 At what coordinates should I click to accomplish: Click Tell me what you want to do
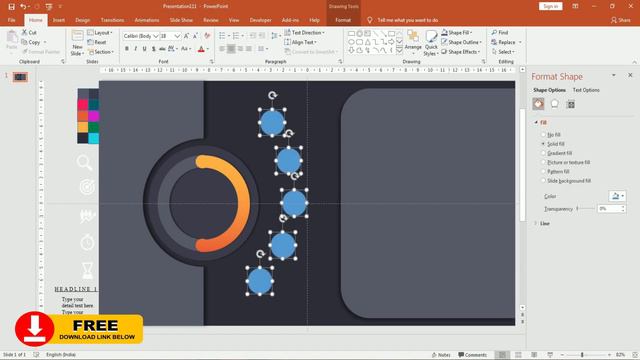coord(407,20)
